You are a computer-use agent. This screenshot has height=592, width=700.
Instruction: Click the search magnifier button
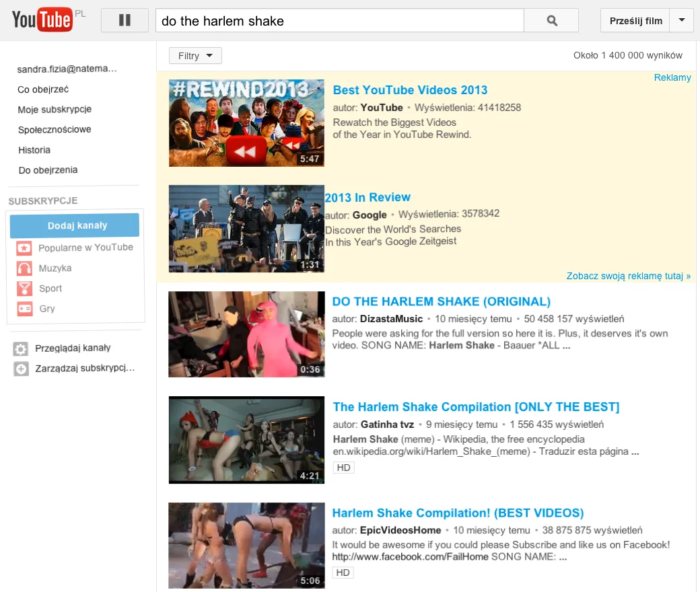coord(551,21)
